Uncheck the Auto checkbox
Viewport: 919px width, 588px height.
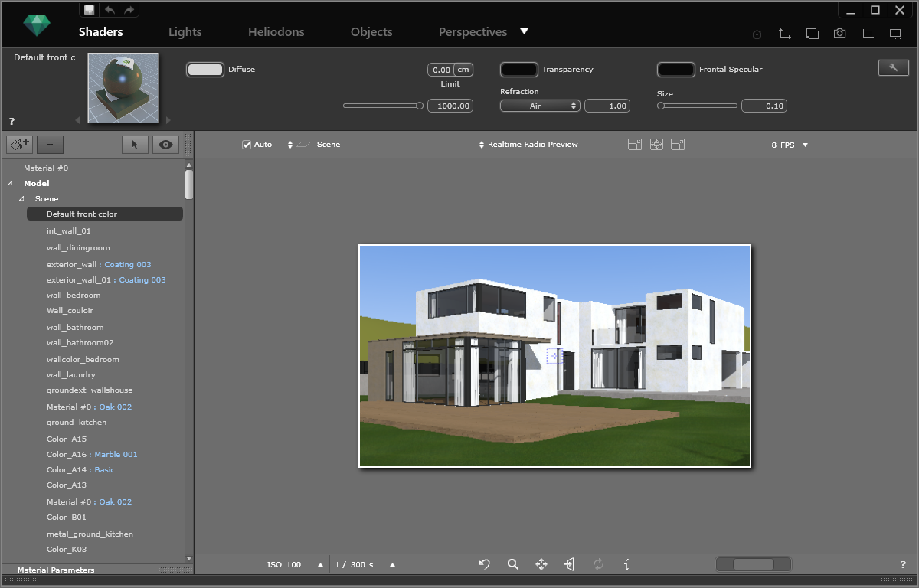point(247,144)
